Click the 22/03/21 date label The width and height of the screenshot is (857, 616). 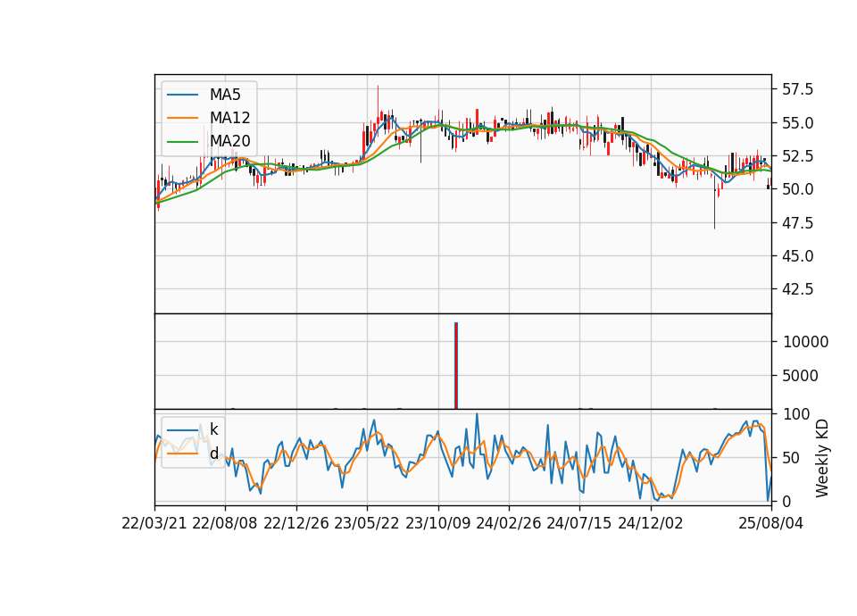tap(154, 523)
